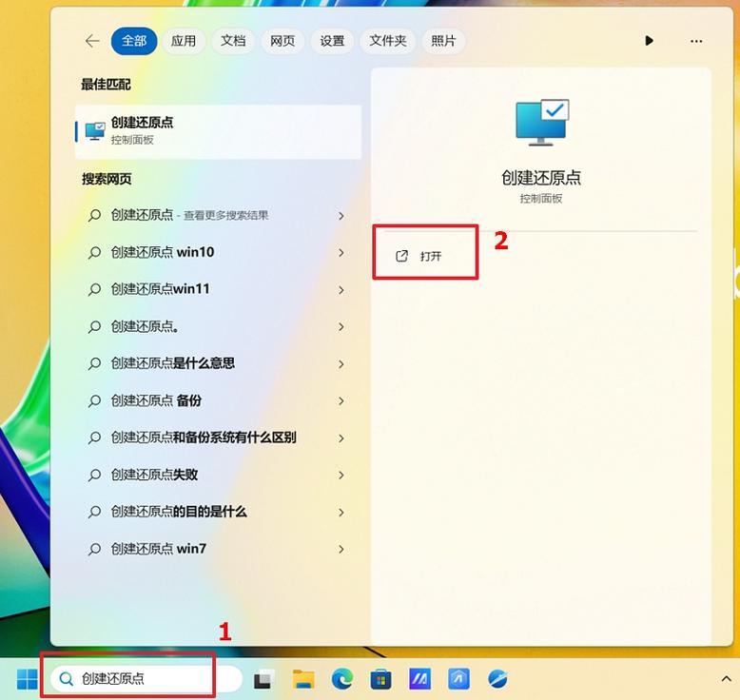740x700 pixels.
Task: Click search icon beside win11 suggestion
Action: click(x=94, y=290)
